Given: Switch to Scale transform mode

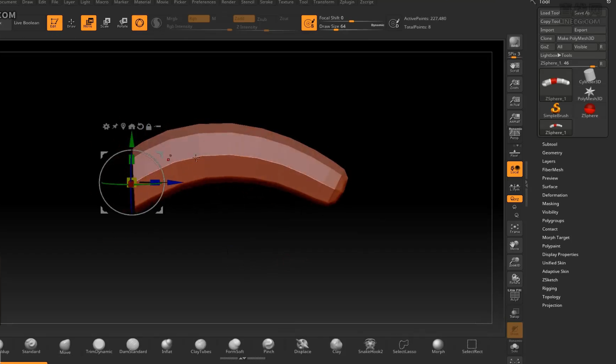Looking at the screenshot, I should (x=105, y=22).
